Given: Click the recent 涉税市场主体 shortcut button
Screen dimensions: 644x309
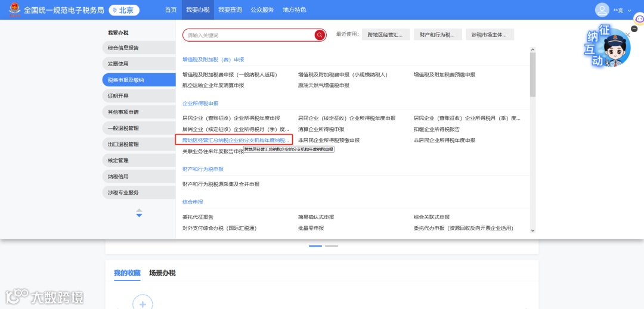Looking at the screenshot, I should [490, 35].
